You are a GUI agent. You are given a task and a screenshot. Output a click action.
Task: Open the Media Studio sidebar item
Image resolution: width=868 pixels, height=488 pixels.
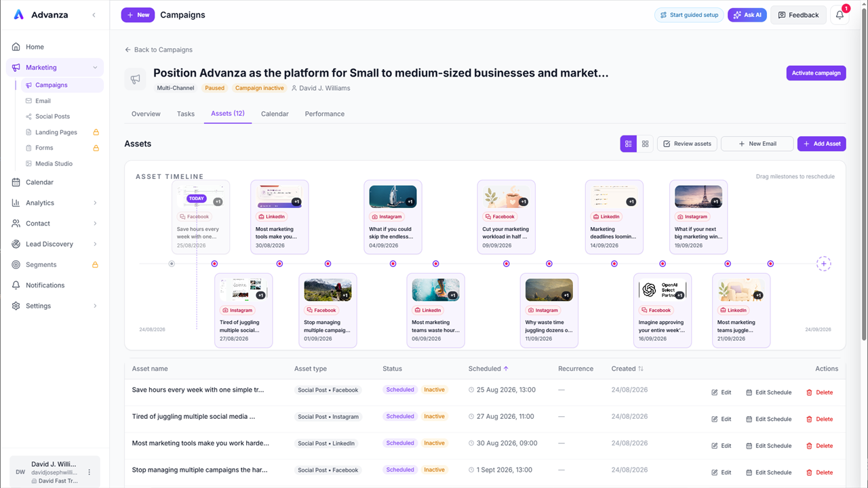pos(54,163)
